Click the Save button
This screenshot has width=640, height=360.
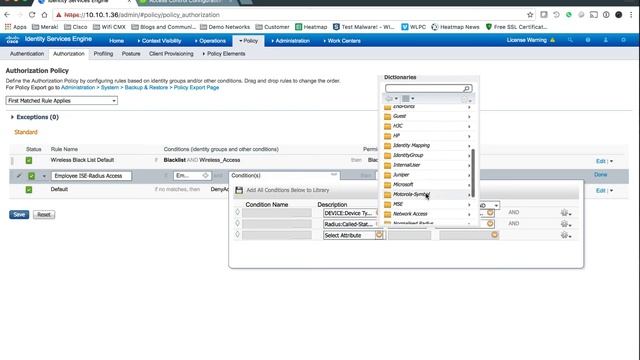[19, 215]
